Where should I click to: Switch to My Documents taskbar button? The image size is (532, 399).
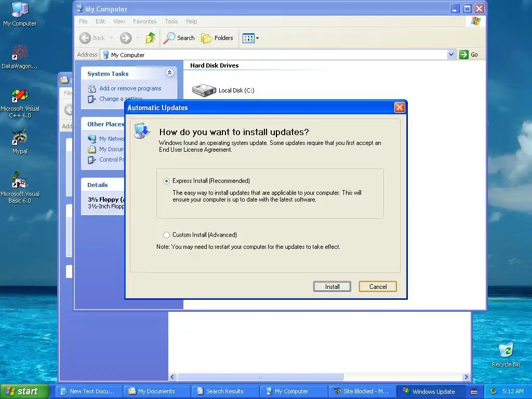coord(156,391)
